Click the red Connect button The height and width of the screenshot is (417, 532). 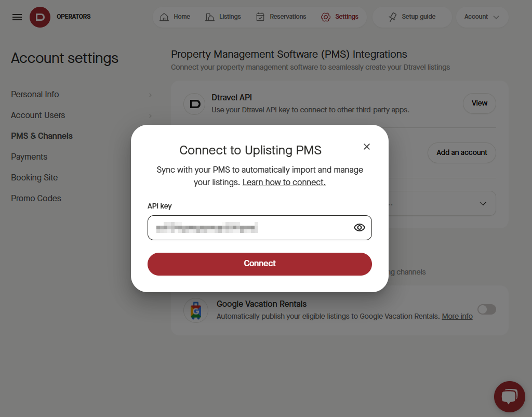tap(260, 264)
